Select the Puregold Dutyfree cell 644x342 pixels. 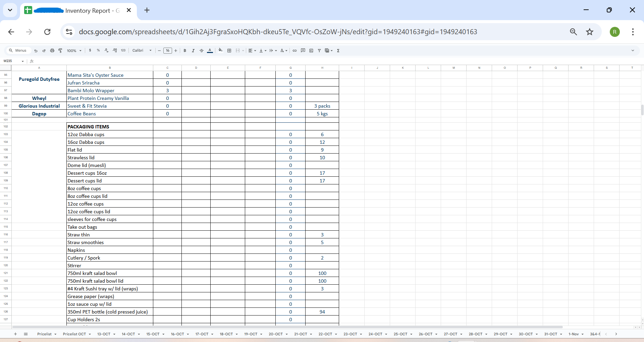tap(39, 83)
